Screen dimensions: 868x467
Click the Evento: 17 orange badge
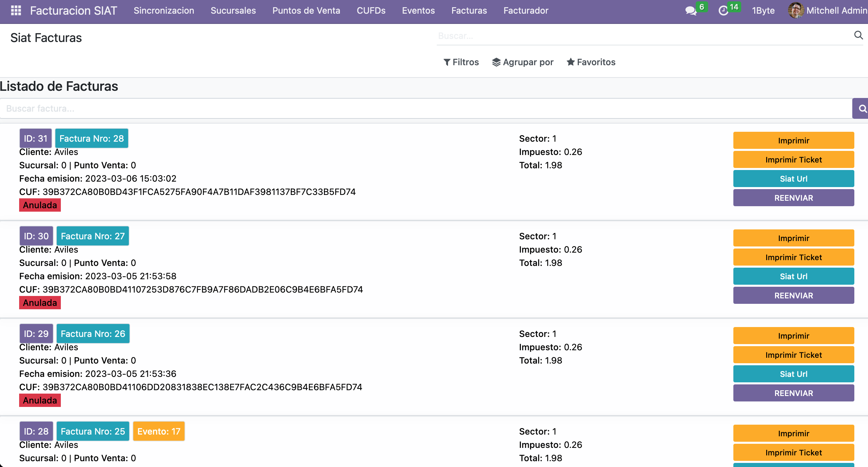(159, 431)
